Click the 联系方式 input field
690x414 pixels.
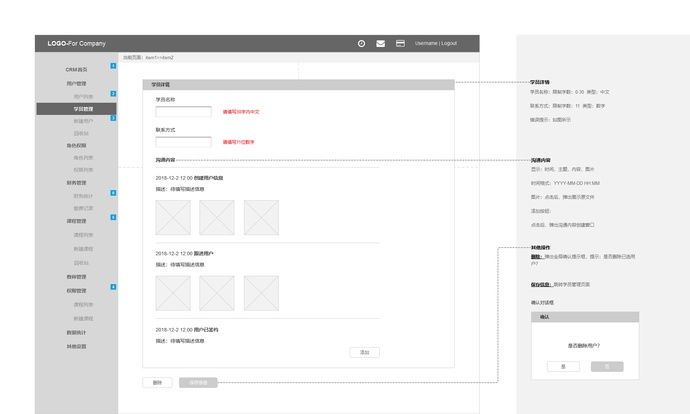[183, 142]
